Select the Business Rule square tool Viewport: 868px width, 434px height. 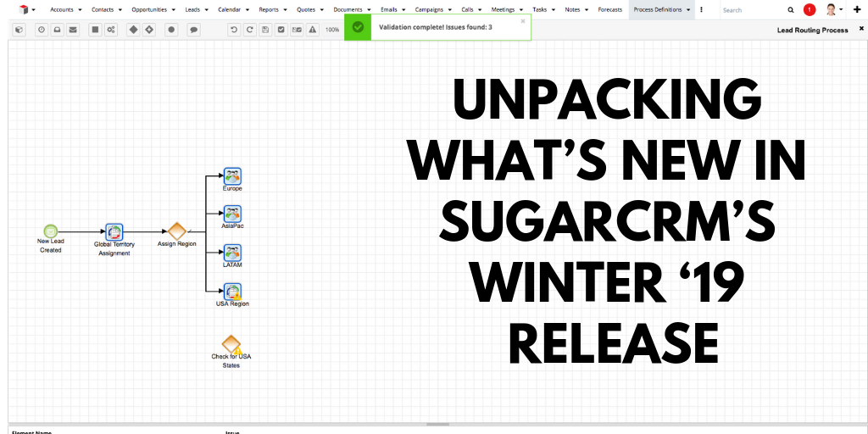pos(95,30)
